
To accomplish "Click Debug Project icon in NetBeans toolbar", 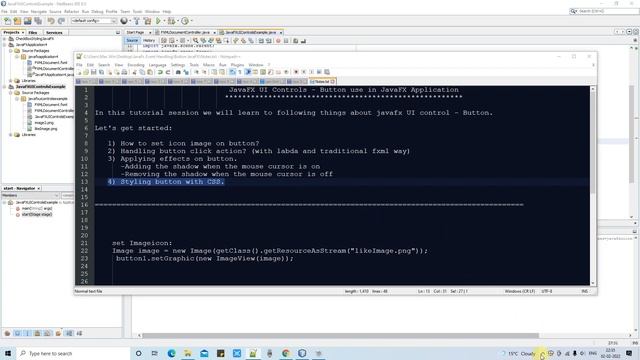I will click(x=171, y=21).
